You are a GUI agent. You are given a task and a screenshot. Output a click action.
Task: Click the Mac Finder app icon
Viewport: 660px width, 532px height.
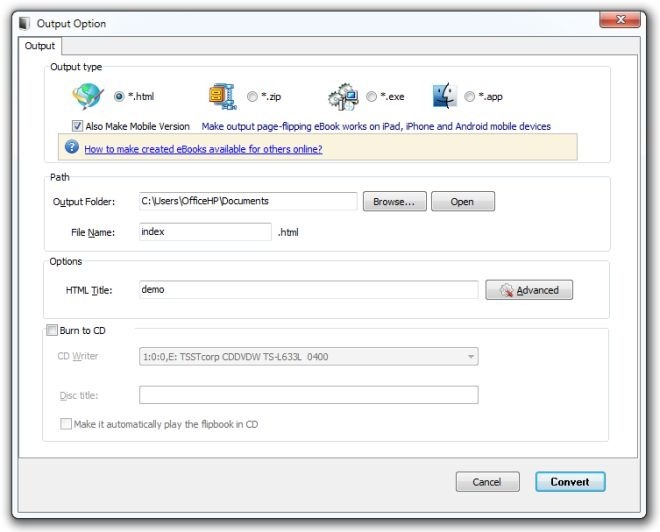(444, 96)
